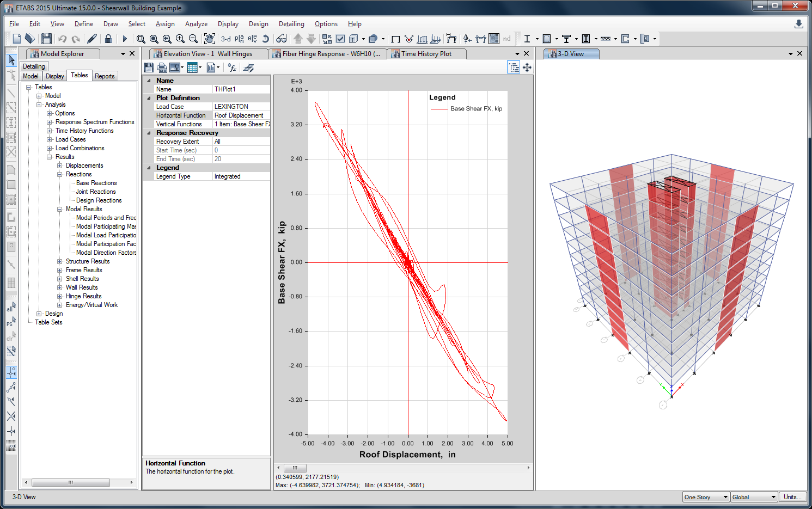812x509 pixels.
Task: Open the Detailing menu
Action: click(291, 24)
